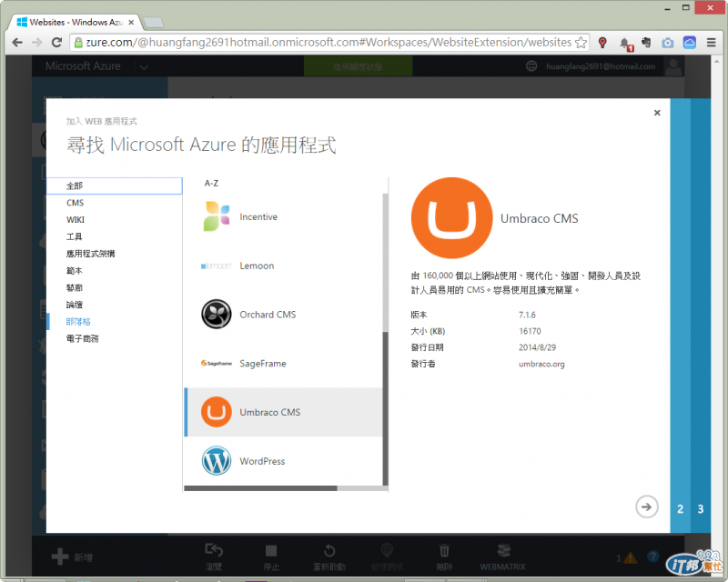The image size is (728, 582).
Task: Select the Lemoon logo
Action: click(x=217, y=266)
